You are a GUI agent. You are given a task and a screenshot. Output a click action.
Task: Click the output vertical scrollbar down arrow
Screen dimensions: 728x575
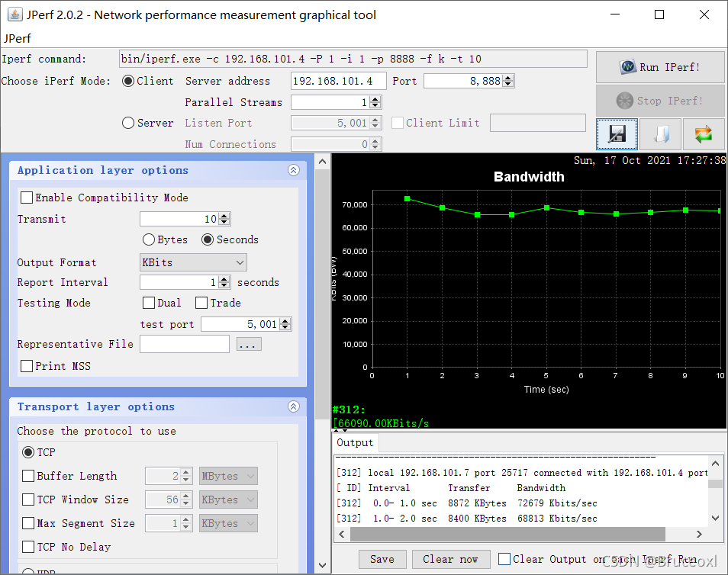(716, 518)
